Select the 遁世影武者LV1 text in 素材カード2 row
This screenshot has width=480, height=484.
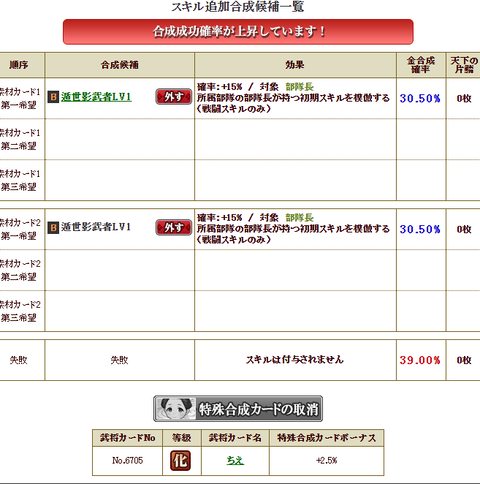pos(96,227)
